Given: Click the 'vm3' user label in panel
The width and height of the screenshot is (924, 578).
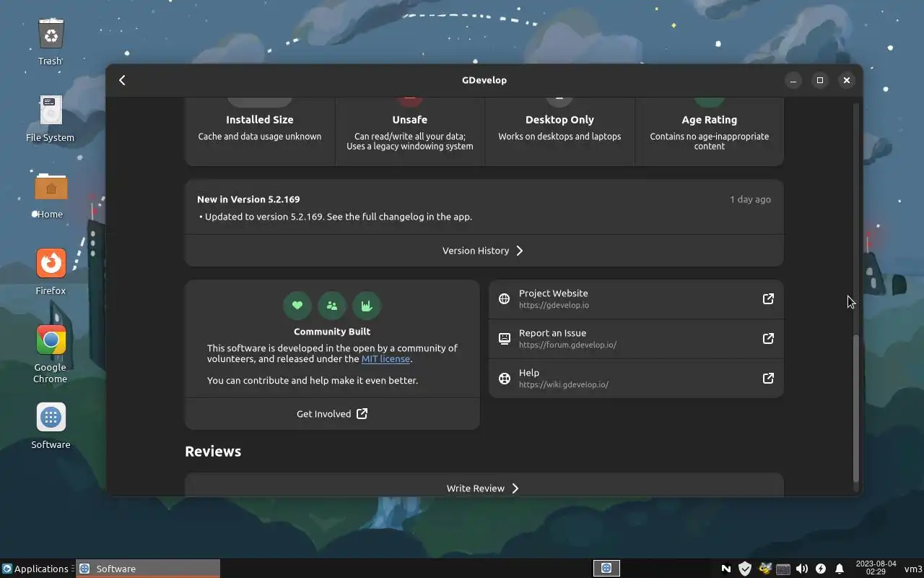Looking at the screenshot, I should click(912, 569).
